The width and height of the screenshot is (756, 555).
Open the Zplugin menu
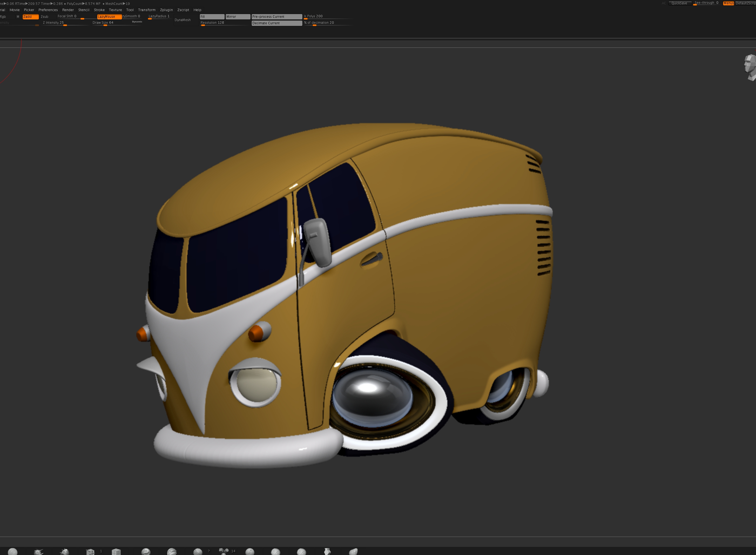pos(166,10)
